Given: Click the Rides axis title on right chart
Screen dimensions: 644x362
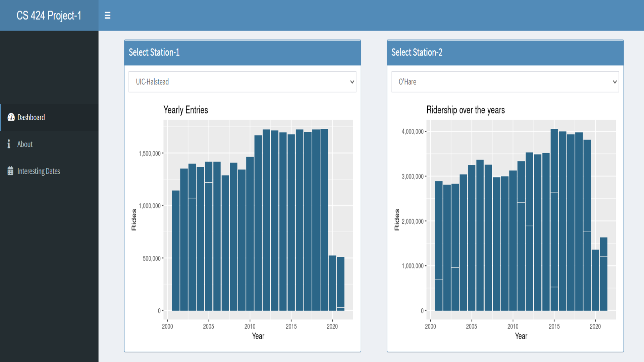Looking at the screenshot, I should click(397, 220).
